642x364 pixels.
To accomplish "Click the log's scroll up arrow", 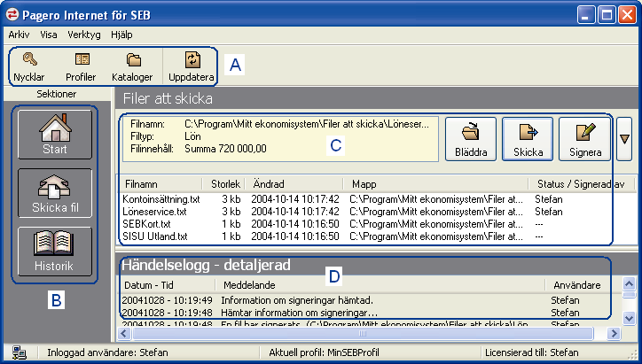I will click(x=629, y=283).
